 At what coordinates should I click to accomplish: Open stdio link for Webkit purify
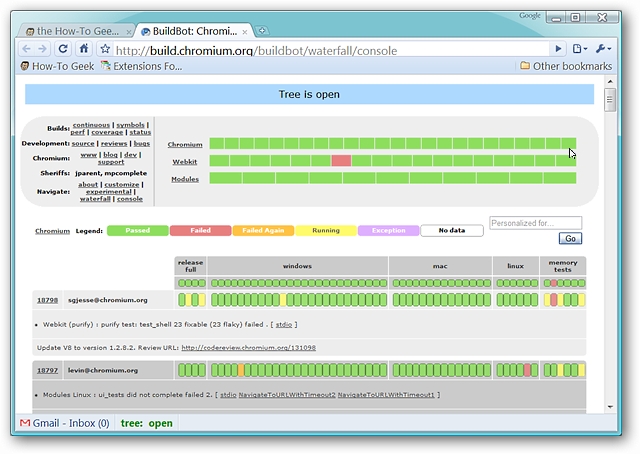tap(284, 325)
